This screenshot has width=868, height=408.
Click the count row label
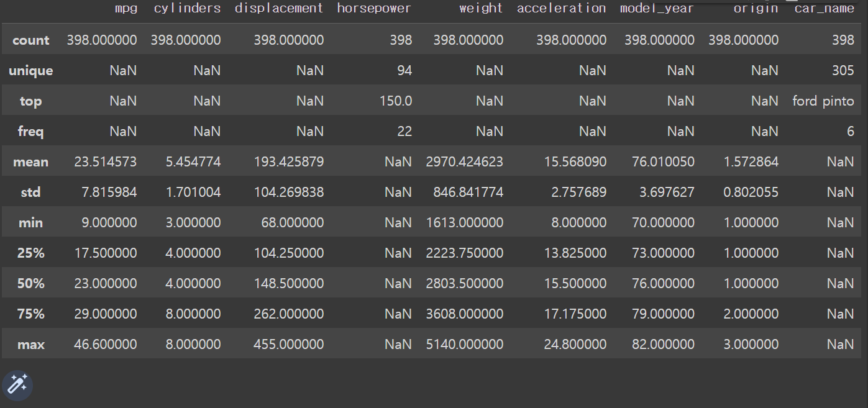tap(31, 40)
